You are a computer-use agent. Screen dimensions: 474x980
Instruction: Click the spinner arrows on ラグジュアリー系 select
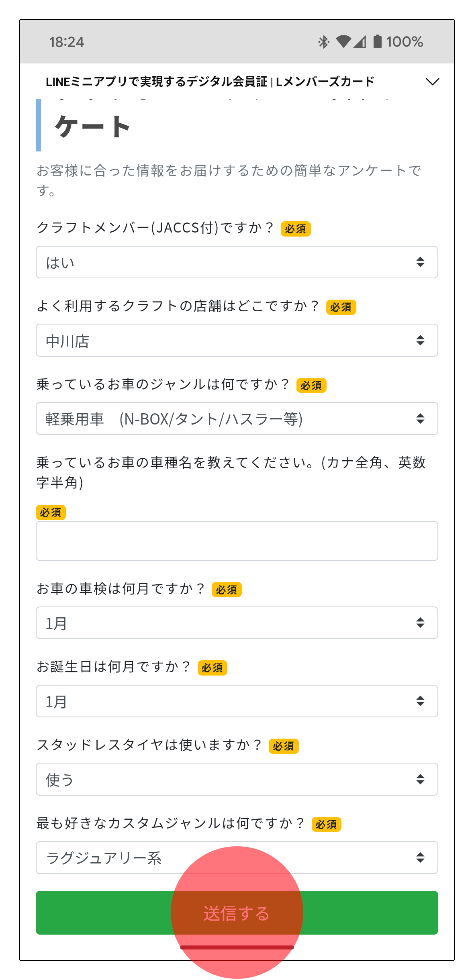click(x=420, y=857)
